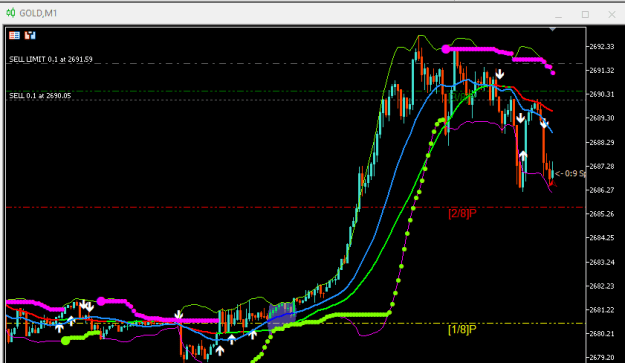Image resolution: width=625 pixels, height=363 pixels.
Task: Click price 2680.21 on the price scale
Action: pyautogui.click(x=601, y=334)
